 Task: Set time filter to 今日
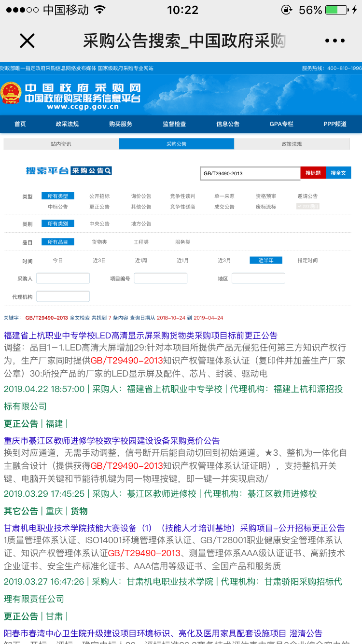(58, 260)
